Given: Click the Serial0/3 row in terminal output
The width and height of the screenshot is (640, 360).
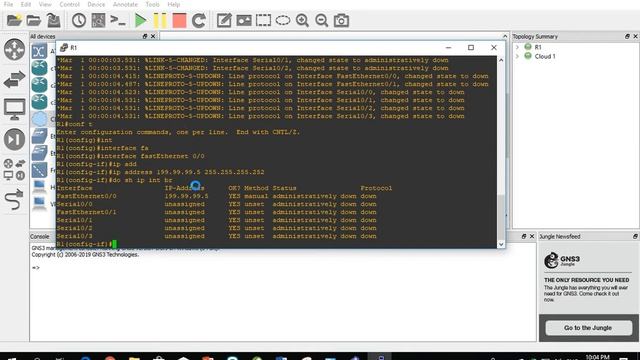Looking at the screenshot, I should click(216, 236).
